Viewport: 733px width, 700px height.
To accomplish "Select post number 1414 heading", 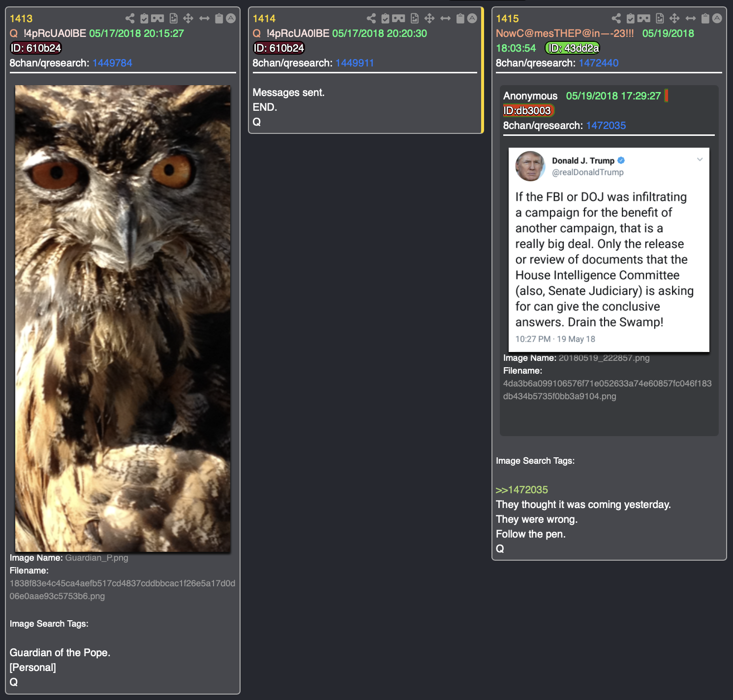I will pos(264,19).
